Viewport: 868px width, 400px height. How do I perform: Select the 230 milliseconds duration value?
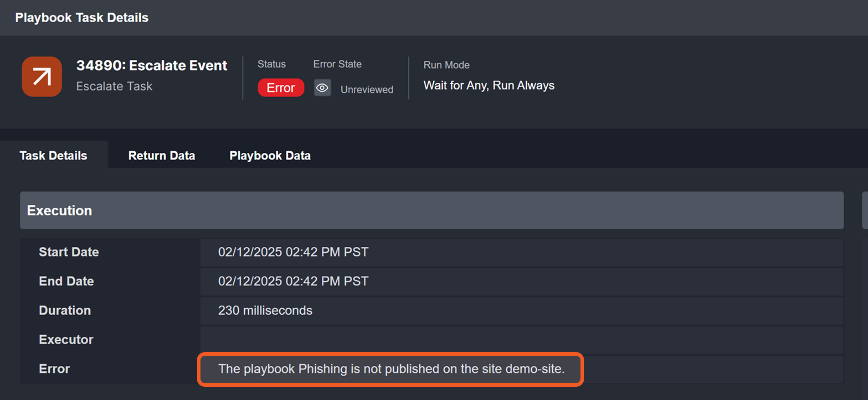tap(265, 311)
